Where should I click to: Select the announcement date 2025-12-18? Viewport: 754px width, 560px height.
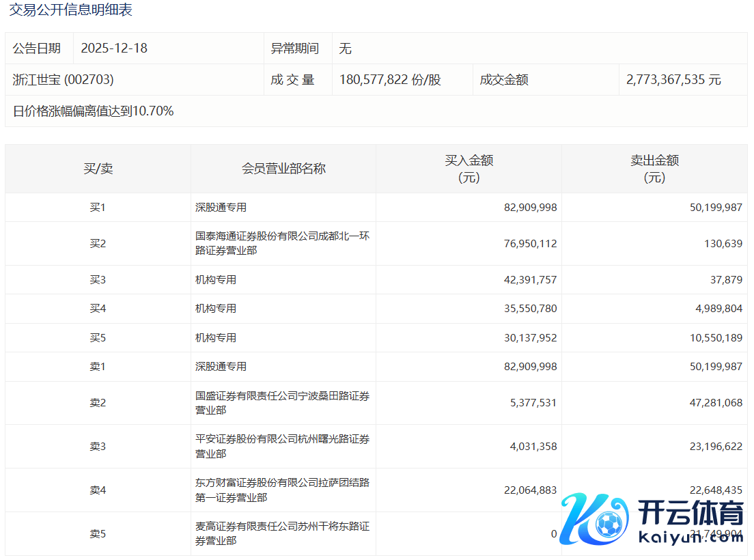tap(114, 48)
